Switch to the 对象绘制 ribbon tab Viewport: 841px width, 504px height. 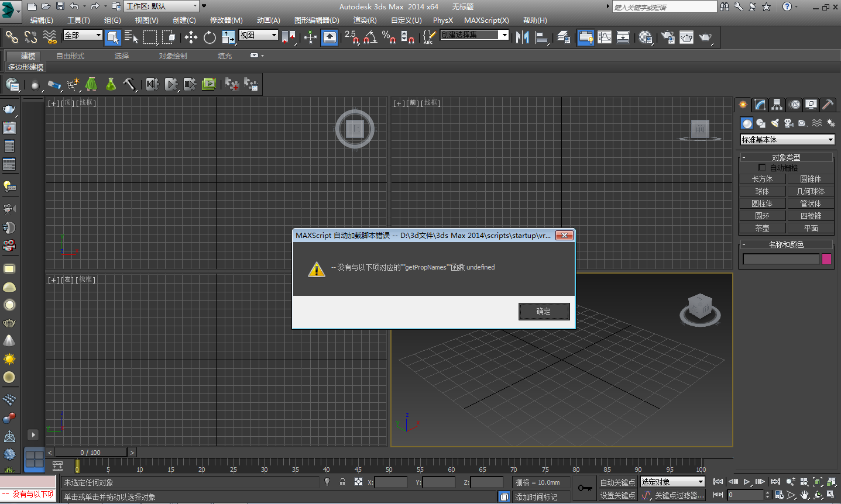point(173,56)
